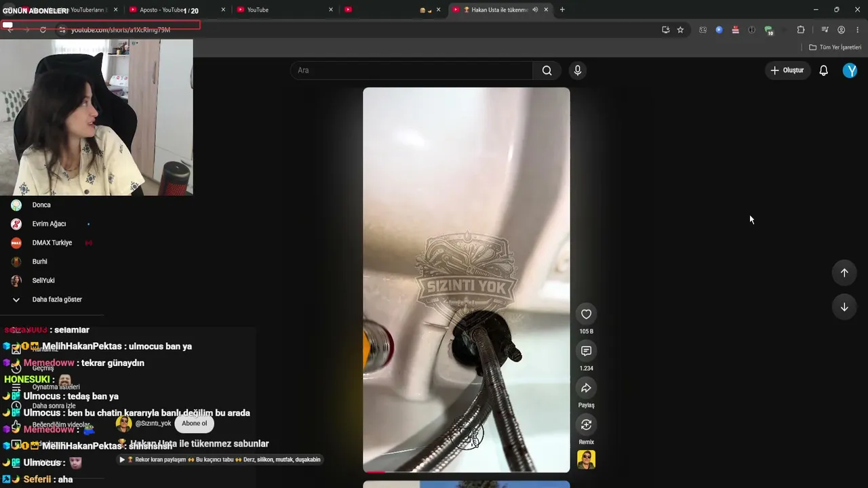Close the Aposto - YouTube tab
Screen dimensions: 868x488
point(223,9)
